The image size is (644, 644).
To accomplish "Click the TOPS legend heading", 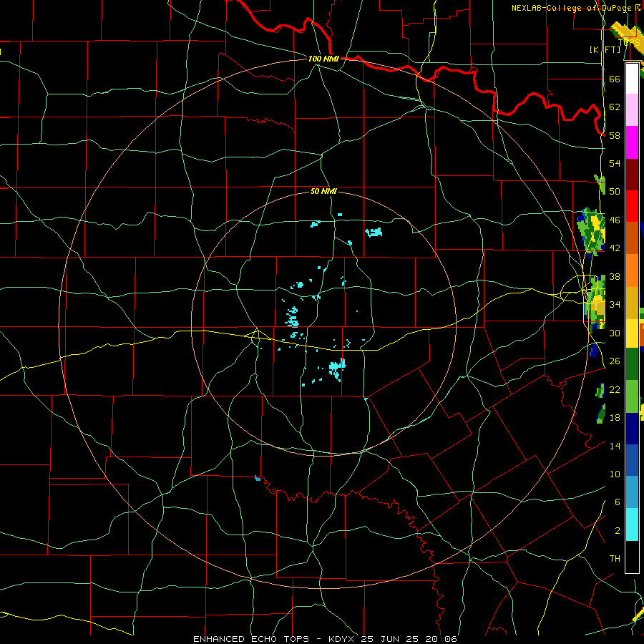I will [629, 42].
